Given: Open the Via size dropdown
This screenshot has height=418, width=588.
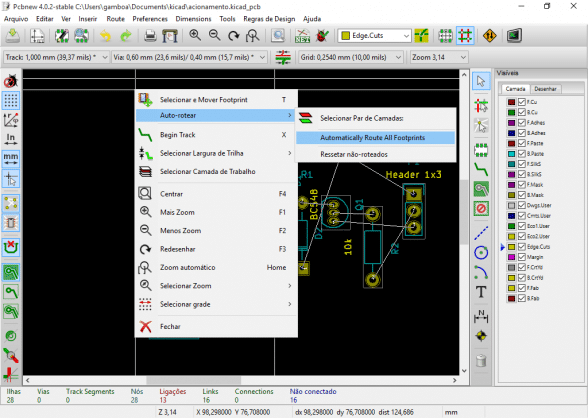Looking at the screenshot, I should coord(189,57).
